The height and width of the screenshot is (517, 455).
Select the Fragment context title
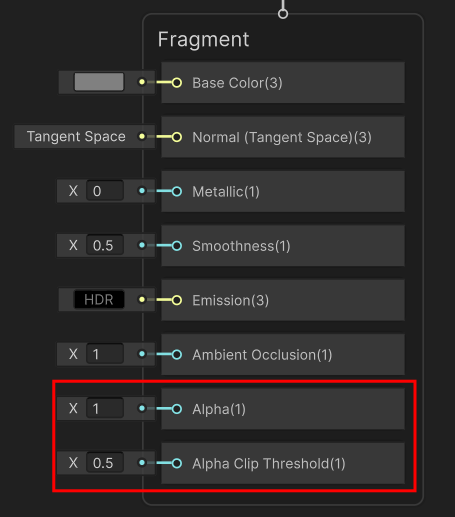(203, 39)
